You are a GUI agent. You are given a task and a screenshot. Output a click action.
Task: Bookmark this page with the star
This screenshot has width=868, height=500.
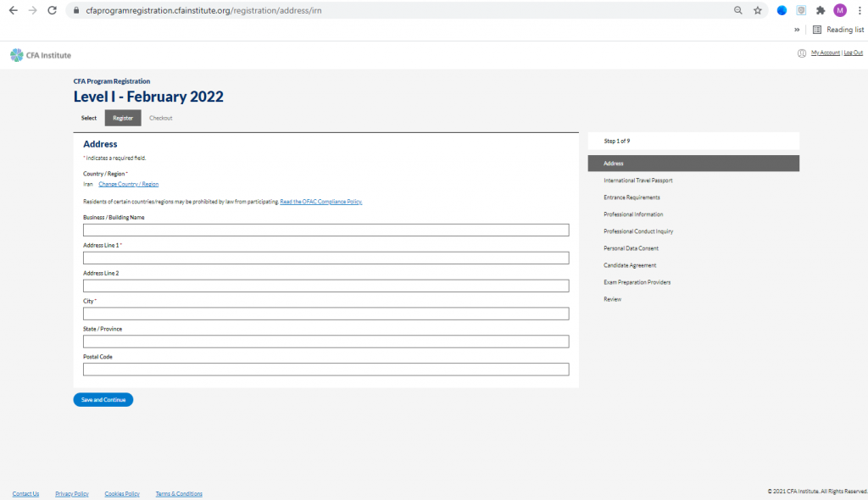(757, 10)
